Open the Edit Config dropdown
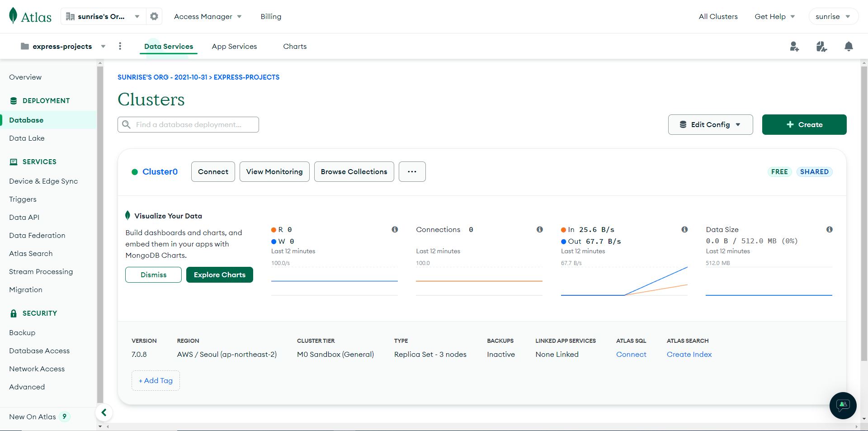Viewport: 868px width, 431px height. point(710,124)
